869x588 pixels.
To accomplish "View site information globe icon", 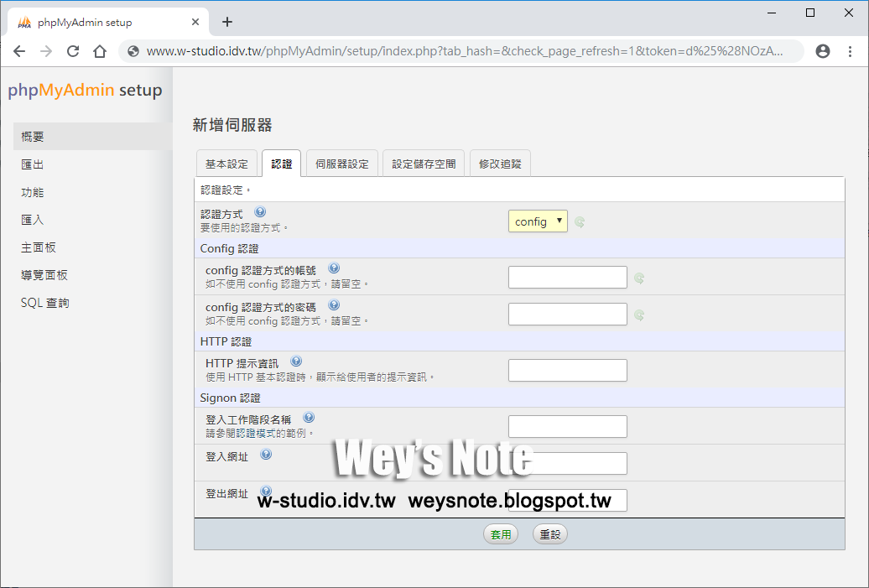I will pos(133,51).
